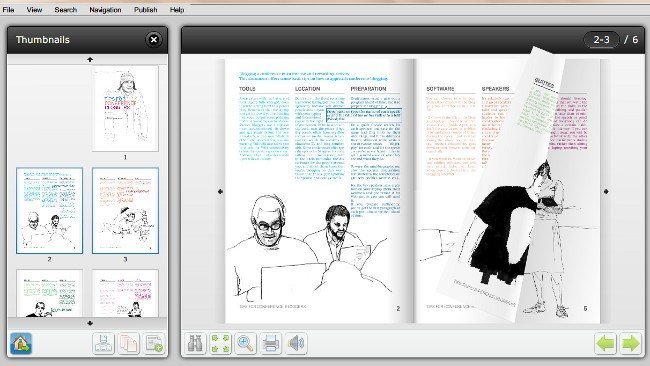Image resolution: width=650 pixels, height=366 pixels.
Task: Toggle sound with the speaker icon
Action: 296,343
